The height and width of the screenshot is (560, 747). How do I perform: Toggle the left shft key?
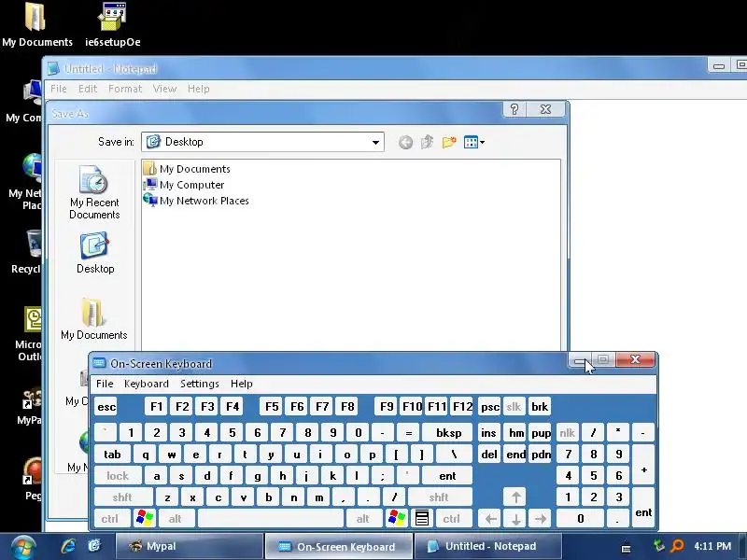coord(123,497)
